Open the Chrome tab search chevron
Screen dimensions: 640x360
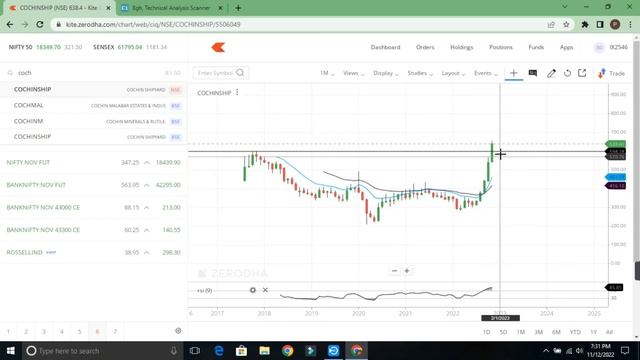coord(564,7)
